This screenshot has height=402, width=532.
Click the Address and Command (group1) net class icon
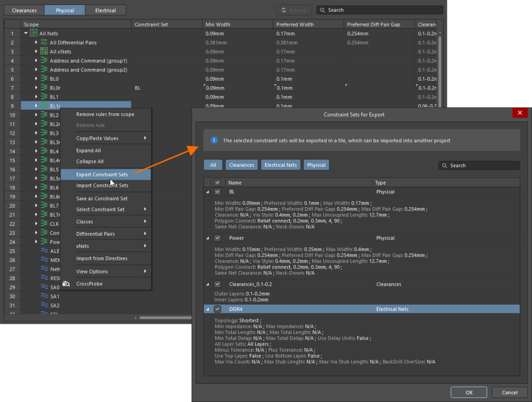click(44, 61)
